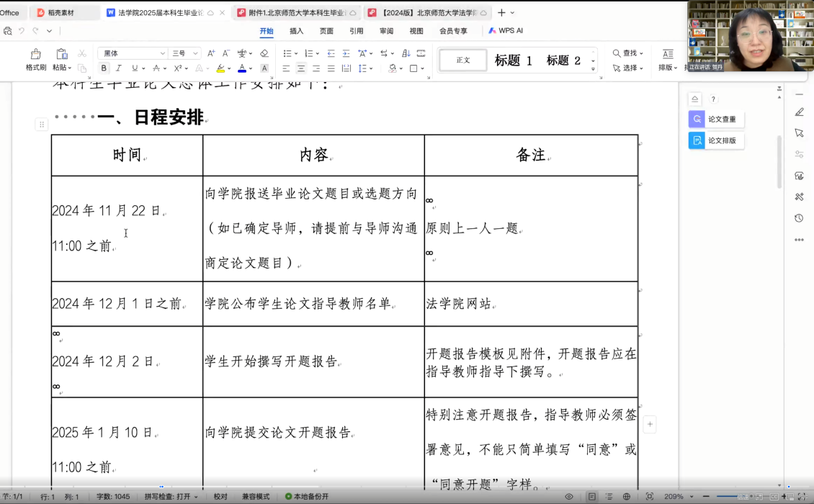Open the 审阅 review tab
Image resolution: width=814 pixels, height=504 pixels.
tap(386, 31)
